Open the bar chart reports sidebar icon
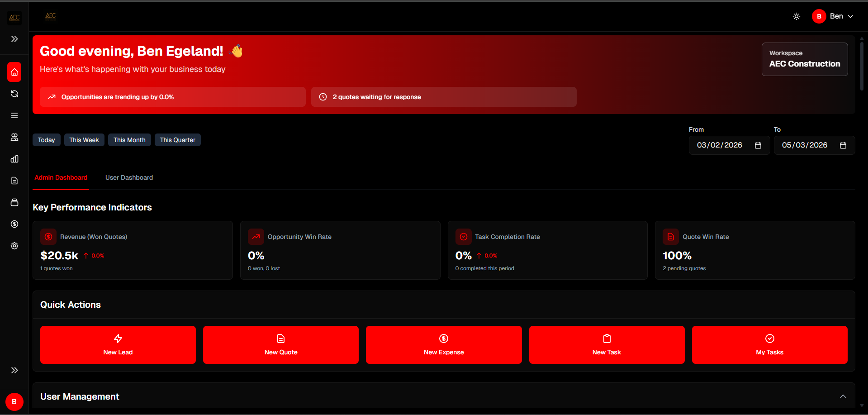This screenshot has width=868, height=415. click(x=14, y=159)
